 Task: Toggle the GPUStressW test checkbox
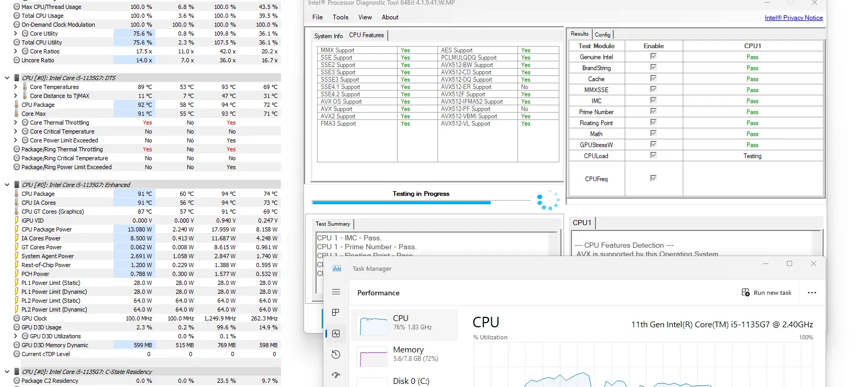[653, 145]
